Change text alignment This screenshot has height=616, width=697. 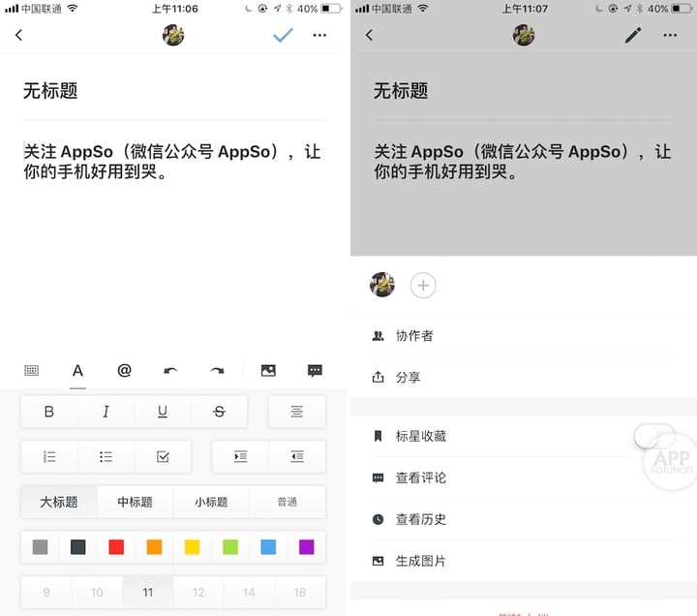[x=297, y=412]
